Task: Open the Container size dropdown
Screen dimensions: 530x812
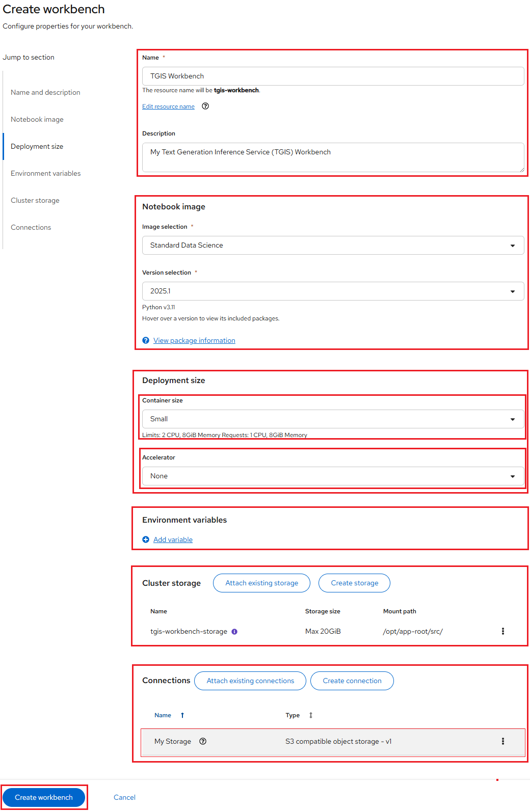Action: (333, 419)
